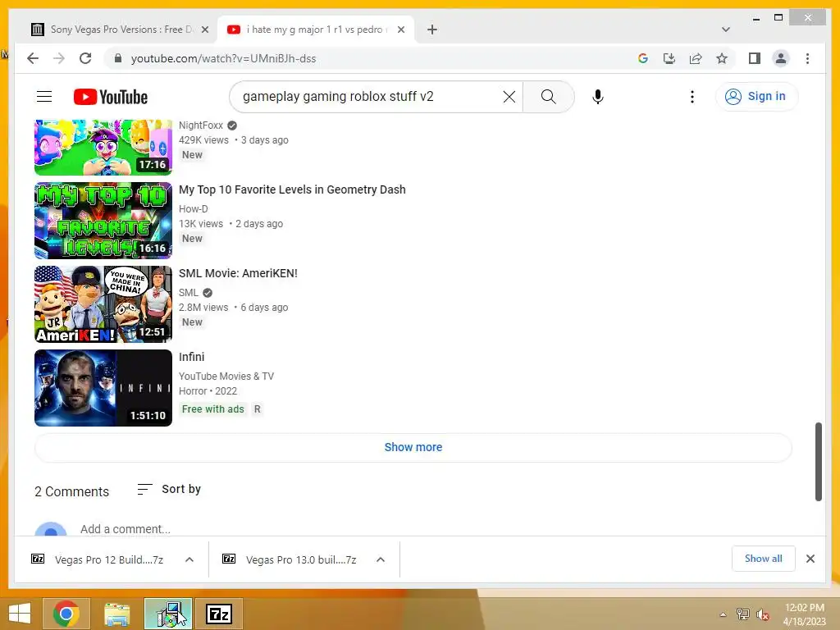Click the address bar URL
The height and width of the screenshot is (630, 840).
click(223, 58)
